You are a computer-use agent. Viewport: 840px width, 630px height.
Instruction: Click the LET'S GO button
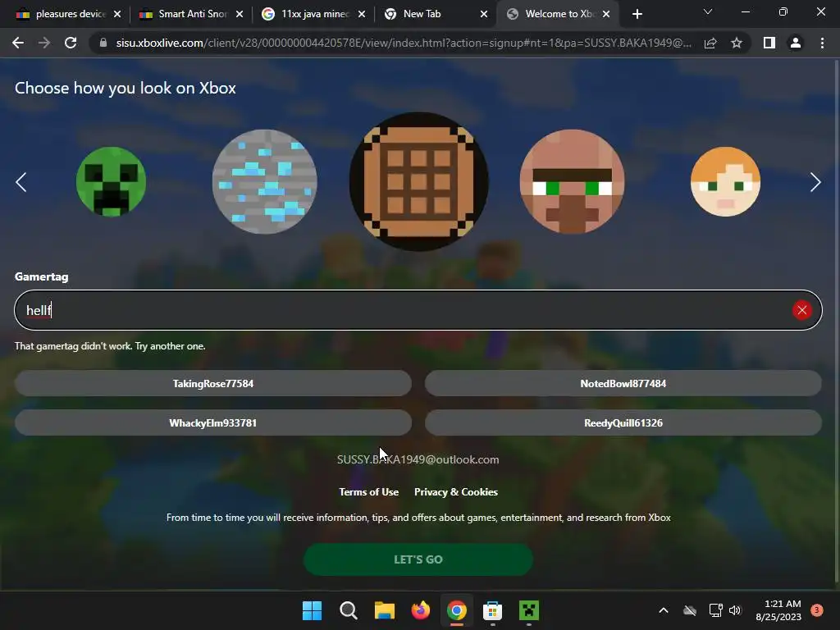click(x=418, y=559)
